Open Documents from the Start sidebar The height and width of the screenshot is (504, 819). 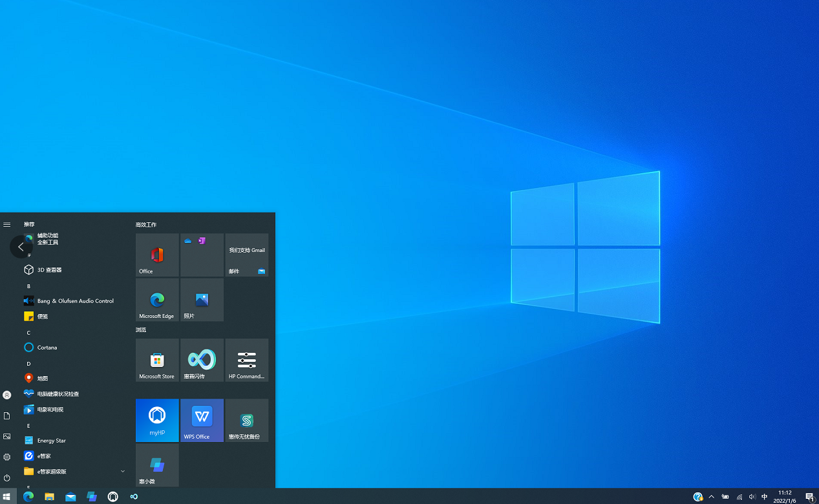click(x=7, y=415)
